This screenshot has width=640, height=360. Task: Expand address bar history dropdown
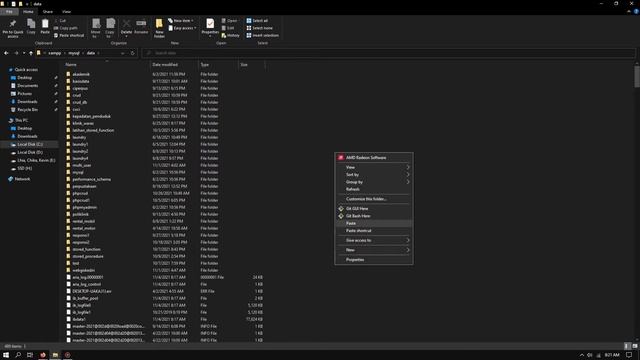[122, 53]
